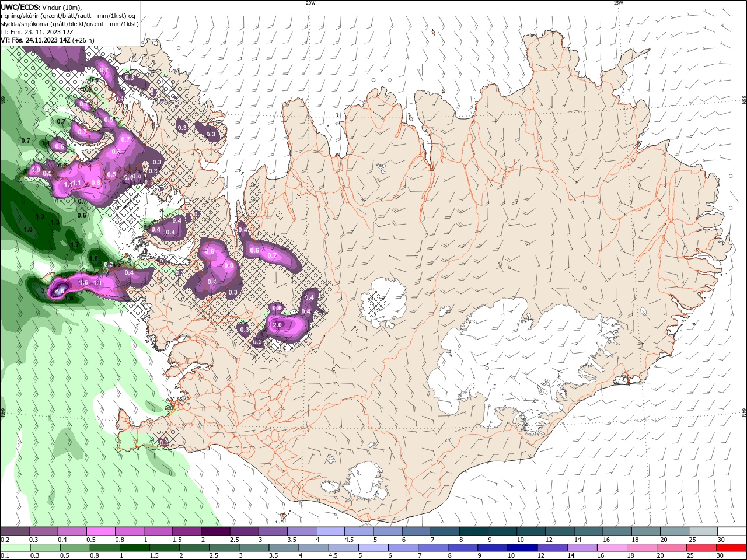Click the light violet 14–16 swatch, lower legend row
Viewport: 747px width, 560px height.
pyautogui.click(x=582, y=548)
